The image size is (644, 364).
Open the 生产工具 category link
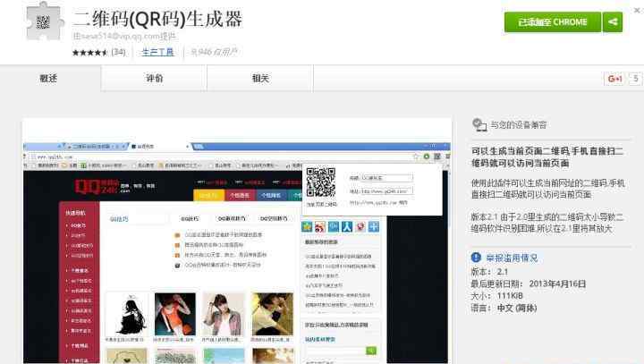pyautogui.click(x=157, y=52)
